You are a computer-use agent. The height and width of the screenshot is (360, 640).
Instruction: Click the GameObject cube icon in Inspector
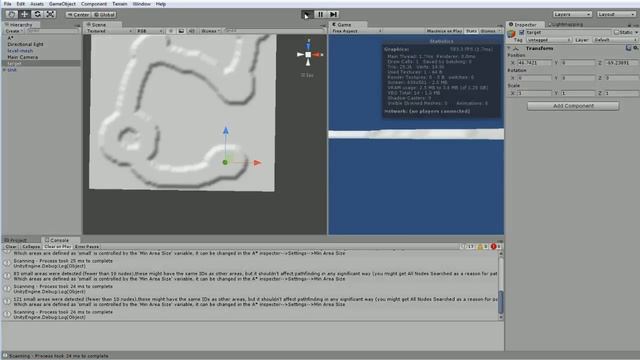point(511,34)
